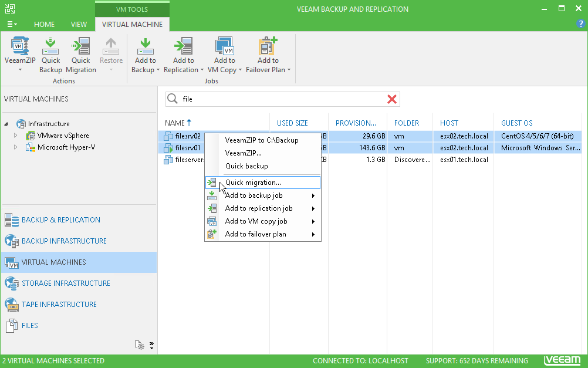
Task: Click the CentOS 4/5/6/7 (64-bit) cell
Action: click(x=538, y=136)
